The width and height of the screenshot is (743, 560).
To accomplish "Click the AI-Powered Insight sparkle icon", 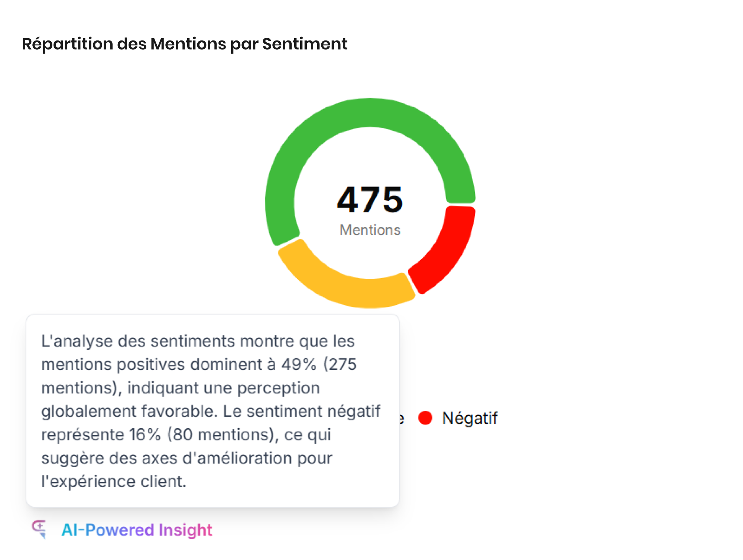I will pyautogui.click(x=39, y=529).
